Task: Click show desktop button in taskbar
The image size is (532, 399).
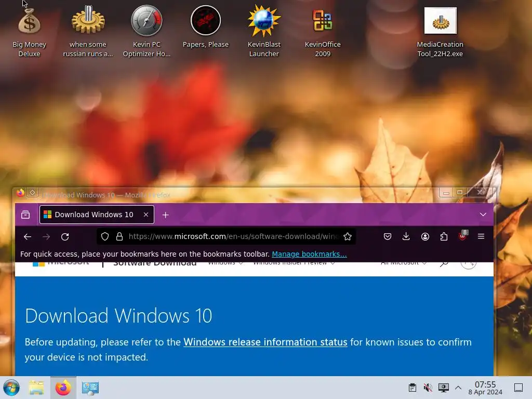Action: [518, 388]
